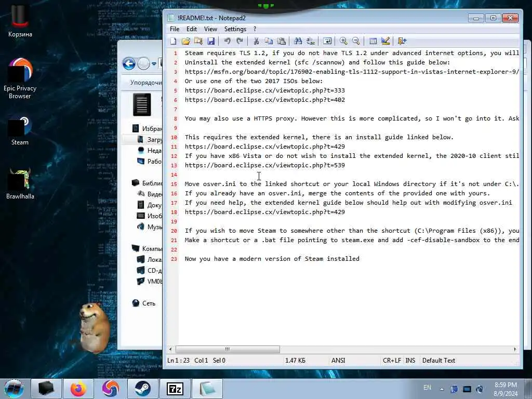The height and width of the screenshot is (399, 532).
Task: Create a new document in Notepad2
Action: click(x=174, y=41)
